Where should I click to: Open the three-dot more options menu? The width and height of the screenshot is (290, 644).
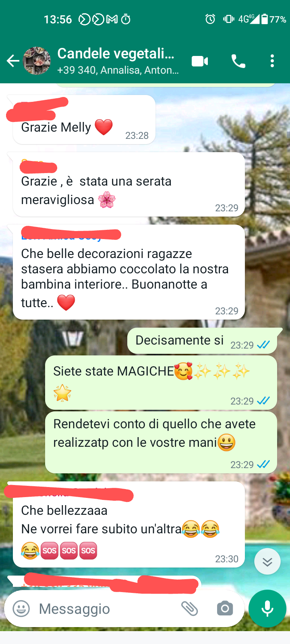click(x=272, y=61)
